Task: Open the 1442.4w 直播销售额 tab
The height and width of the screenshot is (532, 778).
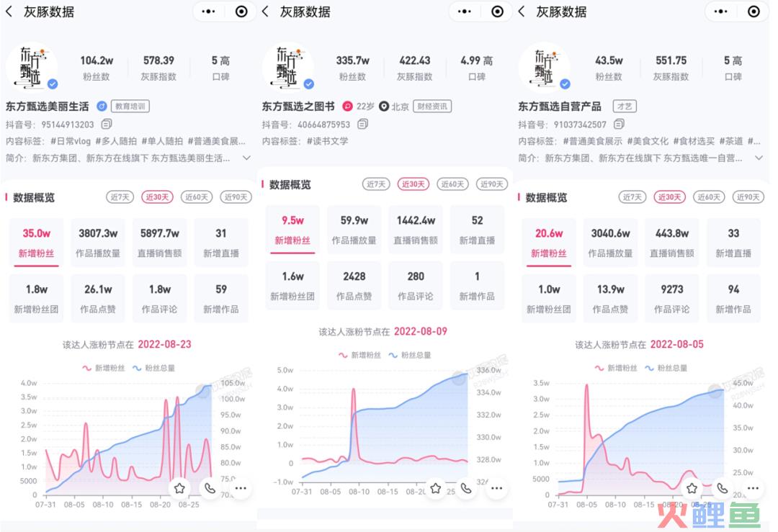Action: [x=416, y=230]
